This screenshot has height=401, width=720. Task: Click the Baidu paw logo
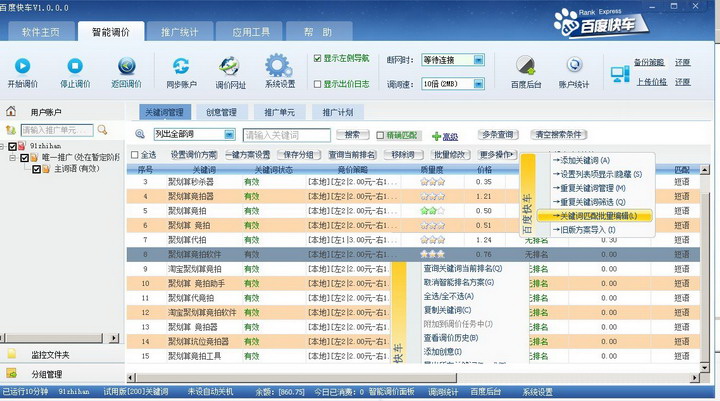[x=566, y=22]
